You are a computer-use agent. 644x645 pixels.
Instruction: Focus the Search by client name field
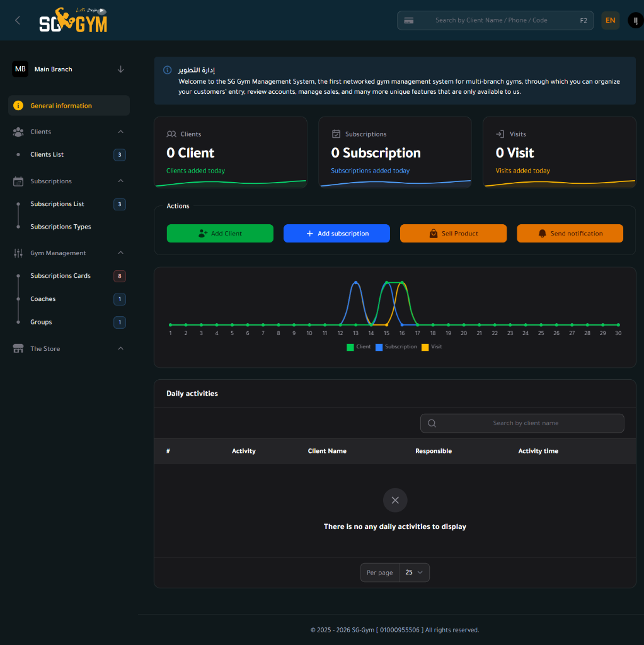522,423
